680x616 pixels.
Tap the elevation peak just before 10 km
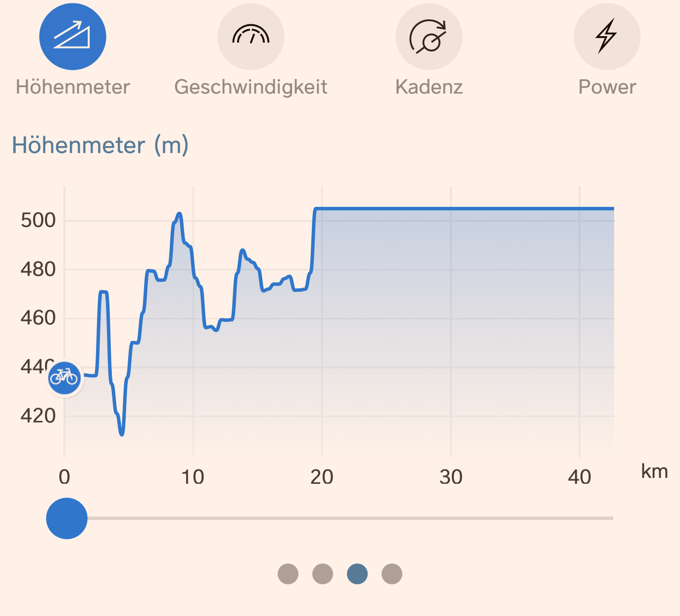point(179,214)
